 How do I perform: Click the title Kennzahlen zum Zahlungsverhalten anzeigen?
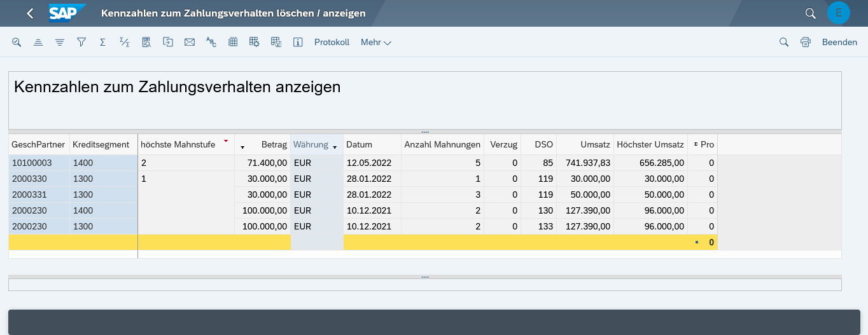pyautogui.click(x=177, y=87)
